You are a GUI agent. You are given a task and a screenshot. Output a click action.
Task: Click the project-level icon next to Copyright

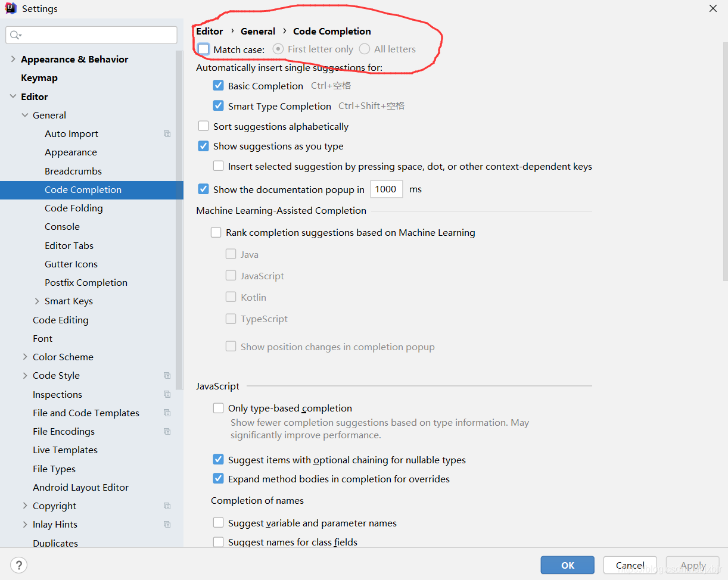tap(167, 506)
